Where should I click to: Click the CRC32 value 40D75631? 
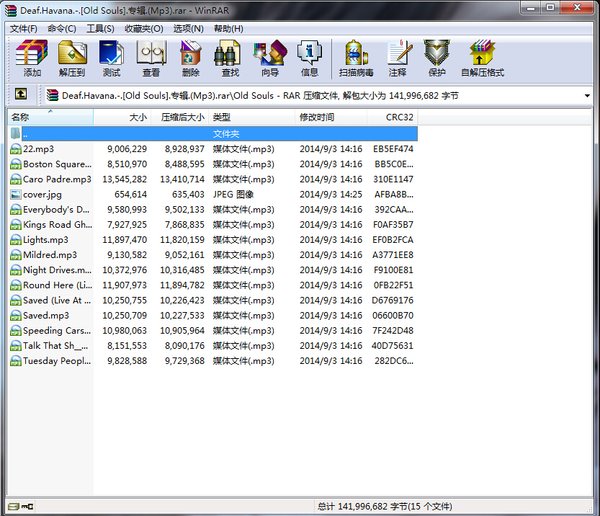pos(393,346)
